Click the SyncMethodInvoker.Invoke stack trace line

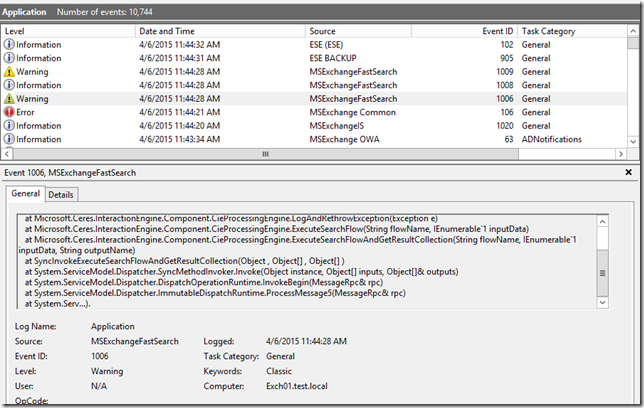[242, 272]
